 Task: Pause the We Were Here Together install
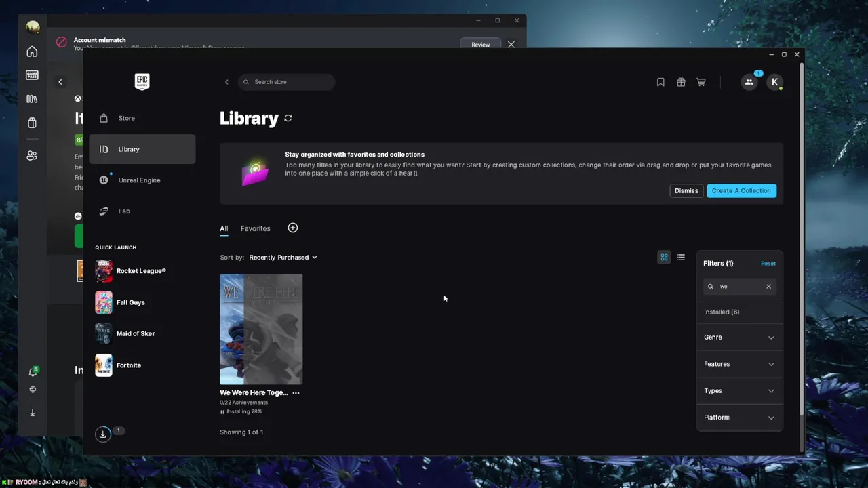222,412
